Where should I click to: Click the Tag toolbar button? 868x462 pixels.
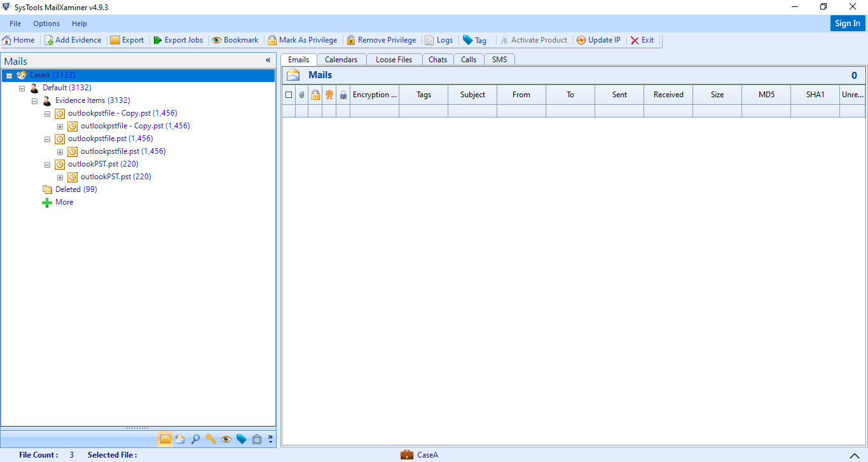(x=475, y=40)
